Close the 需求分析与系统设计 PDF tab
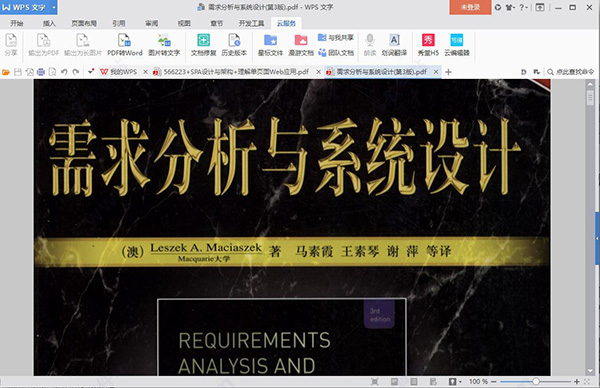The height and width of the screenshot is (388, 600). click(436, 72)
